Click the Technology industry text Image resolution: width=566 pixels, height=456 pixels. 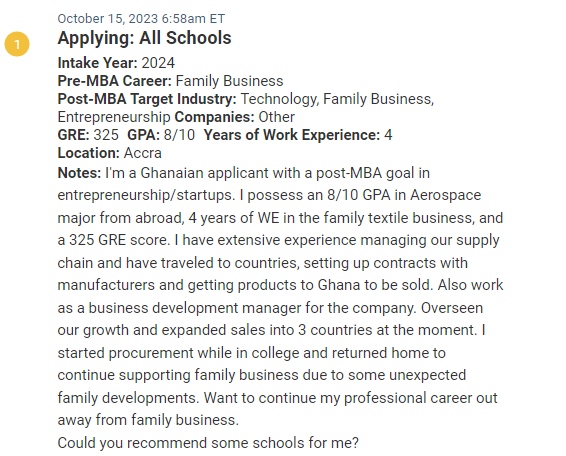(x=280, y=99)
